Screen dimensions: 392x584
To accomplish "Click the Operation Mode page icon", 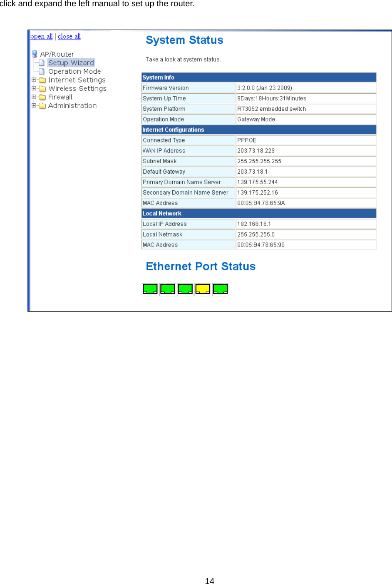I will click(42, 71).
